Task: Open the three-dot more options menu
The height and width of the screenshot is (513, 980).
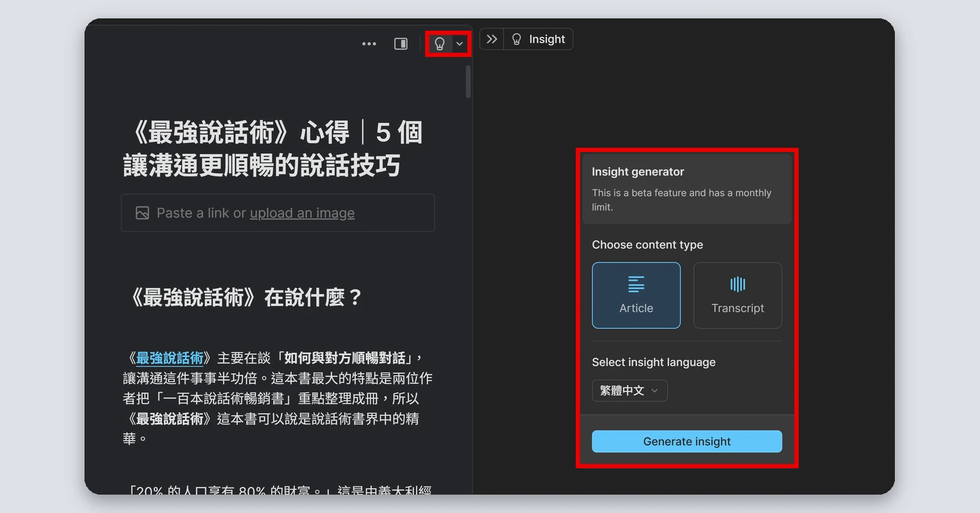Action: click(369, 44)
